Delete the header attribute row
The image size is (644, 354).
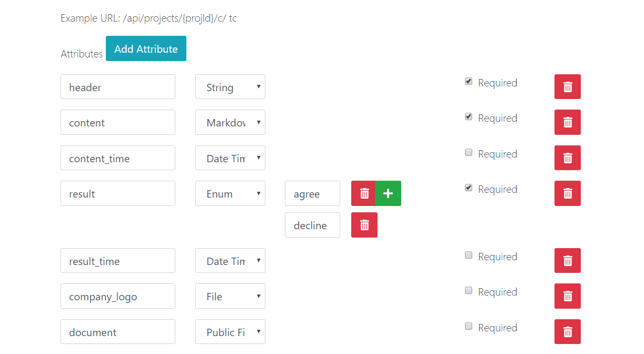click(567, 87)
